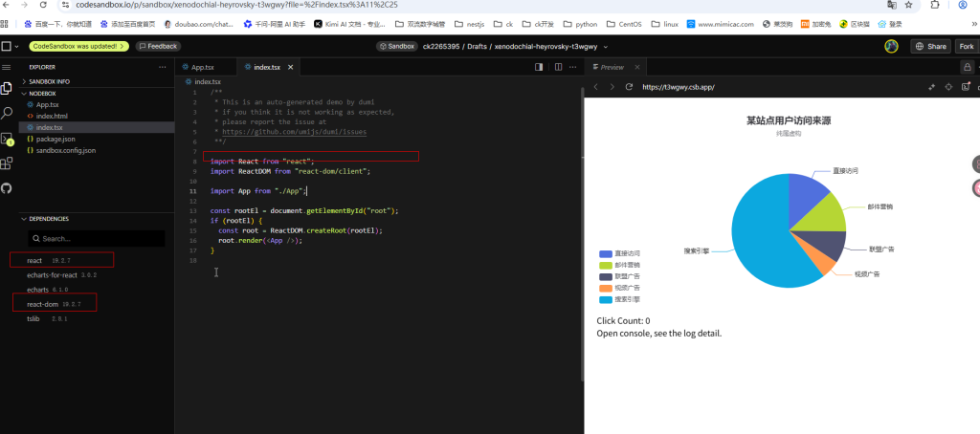Open the Extensions blocks icon in activity bar
Image resolution: width=980 pixels, height=434 pixels.
[7, 163]
